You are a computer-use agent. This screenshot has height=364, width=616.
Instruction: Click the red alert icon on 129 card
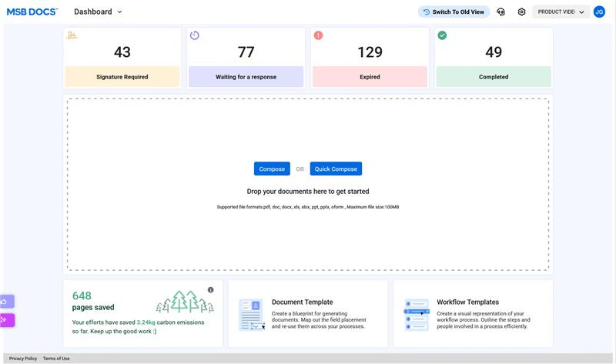[x=318, y=35]
